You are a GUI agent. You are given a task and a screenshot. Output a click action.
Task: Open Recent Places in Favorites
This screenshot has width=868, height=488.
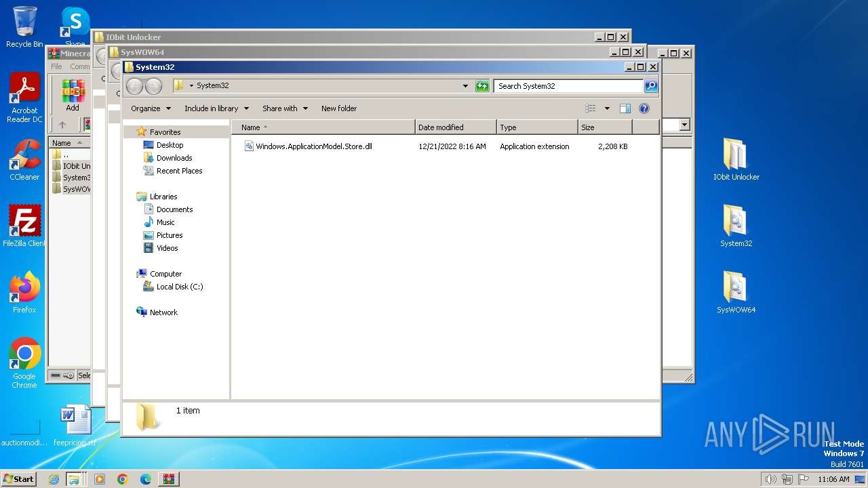click(179, 171)
